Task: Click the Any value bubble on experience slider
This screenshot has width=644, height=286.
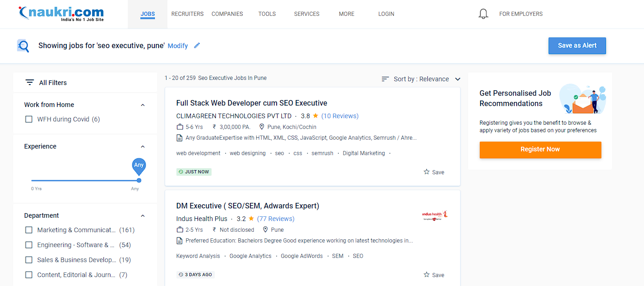Action: (139, 166)
